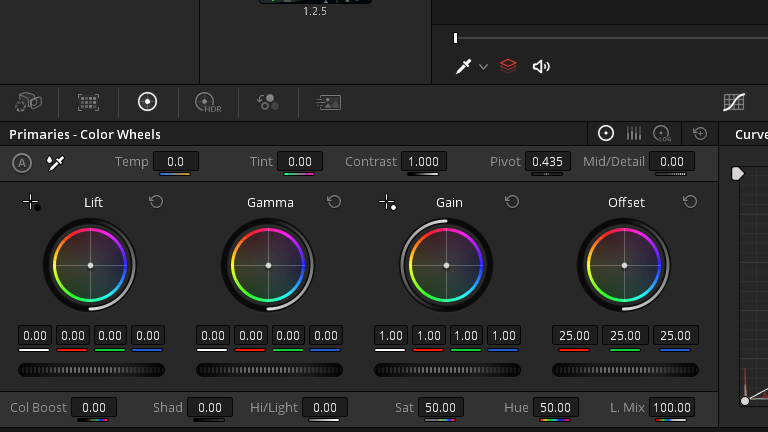Select the Lift blue value field
The image size is (768, 432).
click(x=147, y=336)
